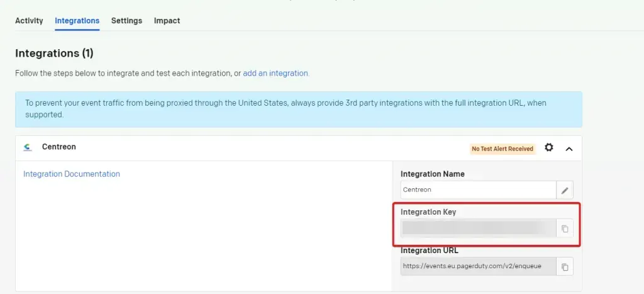Screen dimensions: 644x294
Task: Click the Integration Key label
Action: (428, 212)
